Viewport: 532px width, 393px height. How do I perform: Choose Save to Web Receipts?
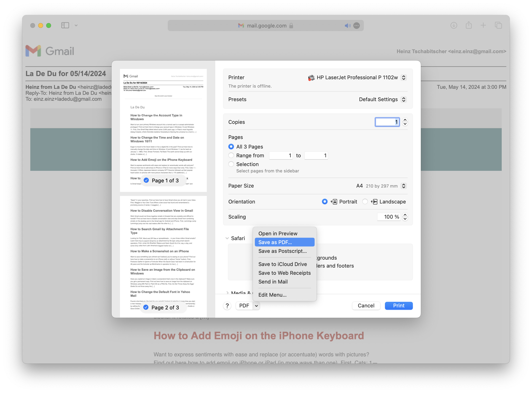pyautogui.click(x=284, y=273)
